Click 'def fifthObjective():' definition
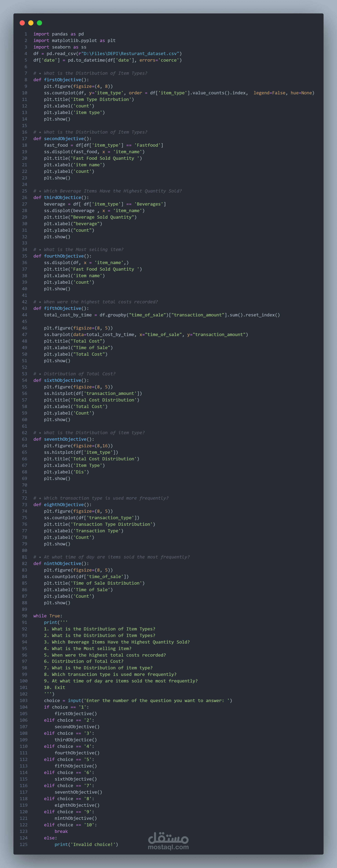 point(61,308)
